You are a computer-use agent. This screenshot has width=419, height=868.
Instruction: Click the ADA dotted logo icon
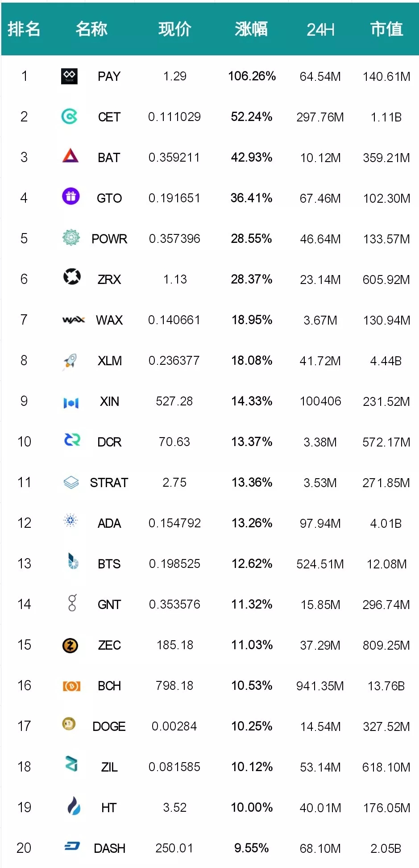71,521
